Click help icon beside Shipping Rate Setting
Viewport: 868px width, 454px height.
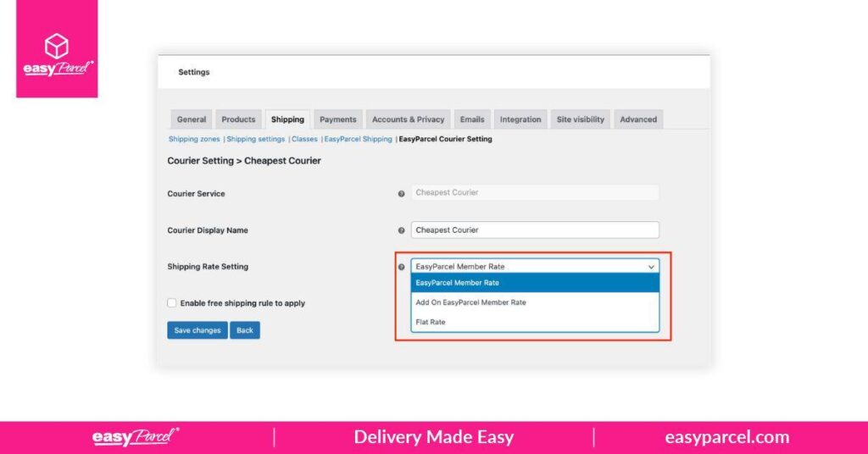point(401,267)
